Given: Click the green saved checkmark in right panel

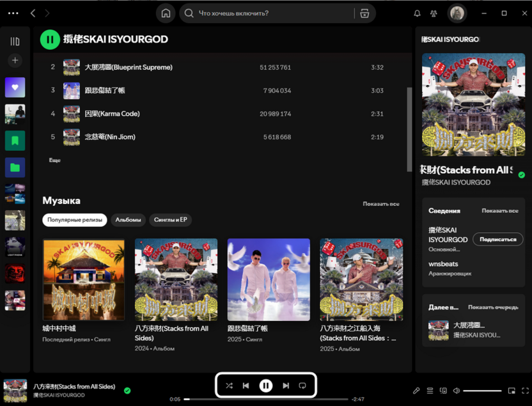Looking at the screenshot, I should pyautogui.click(x=522, y=175).
